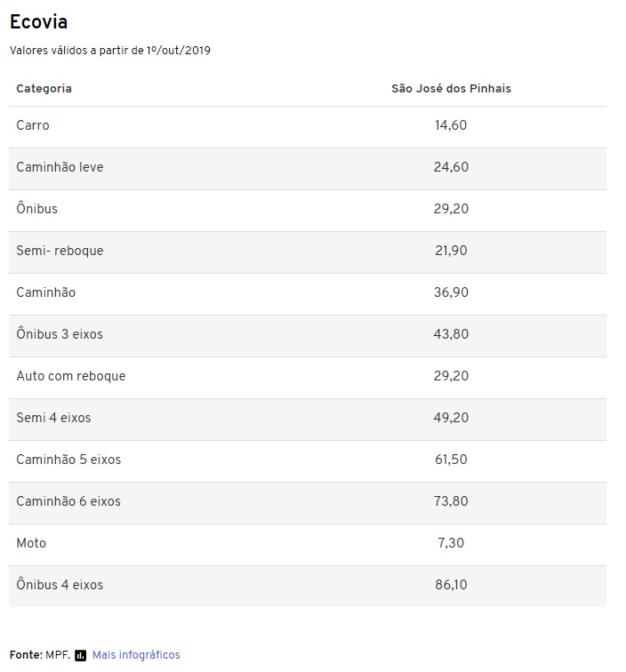Click the Ecovia title heading

38,22
